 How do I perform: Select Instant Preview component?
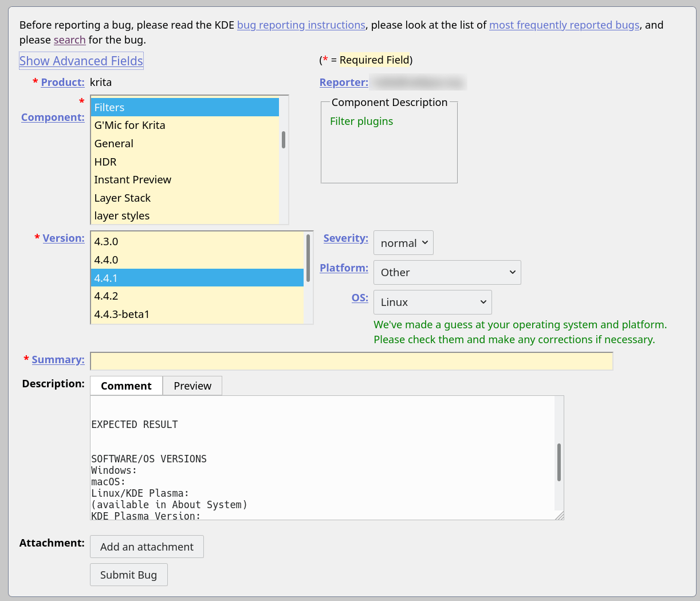(x=132, y=180)
